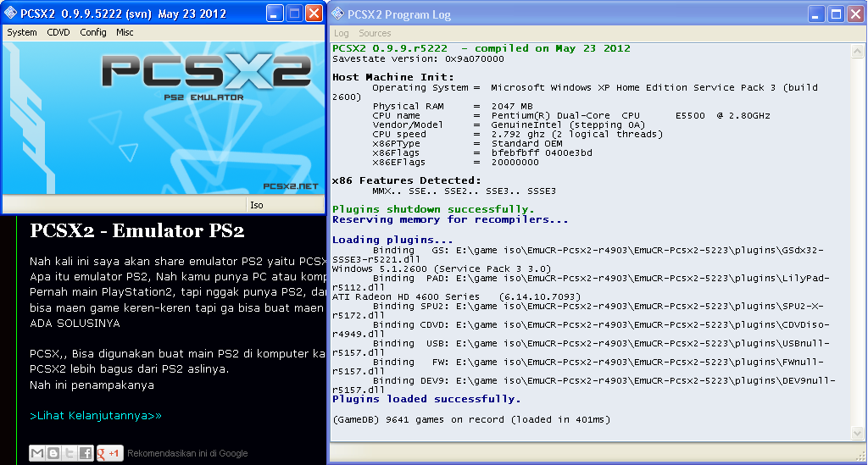Image resolution: width=868 pixels, height=465 pixels.
Task: Click 'PCSX2 0.9.9.r5222 - compiled on' header line
Action: click(x=481, y=48)
